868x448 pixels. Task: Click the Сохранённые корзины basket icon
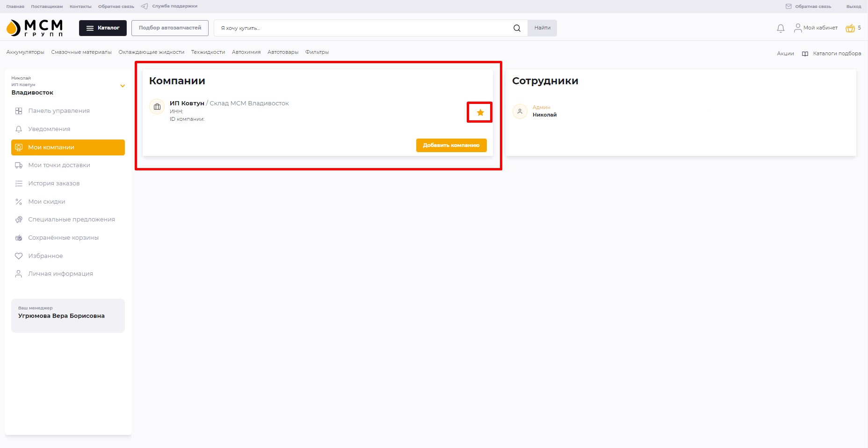coord(19,238)
